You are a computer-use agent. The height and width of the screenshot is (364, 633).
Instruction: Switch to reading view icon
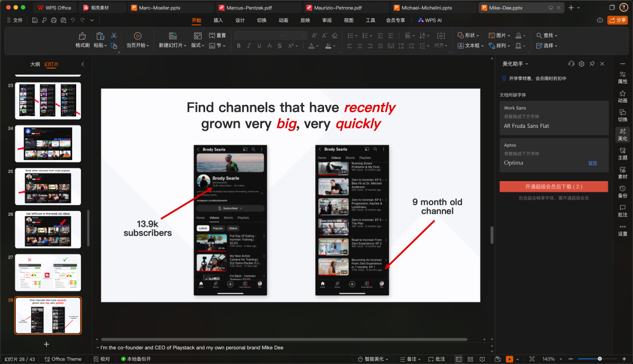tap(482, 359)
